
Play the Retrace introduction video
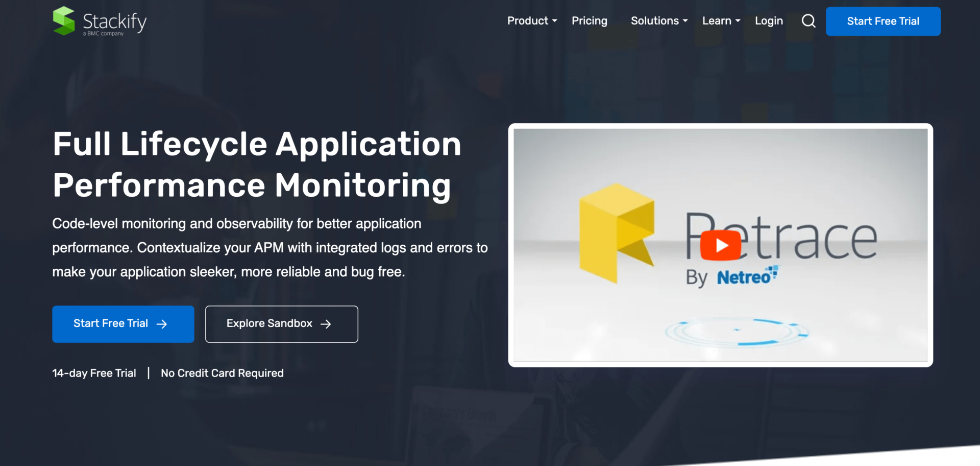tap(721, 245)
